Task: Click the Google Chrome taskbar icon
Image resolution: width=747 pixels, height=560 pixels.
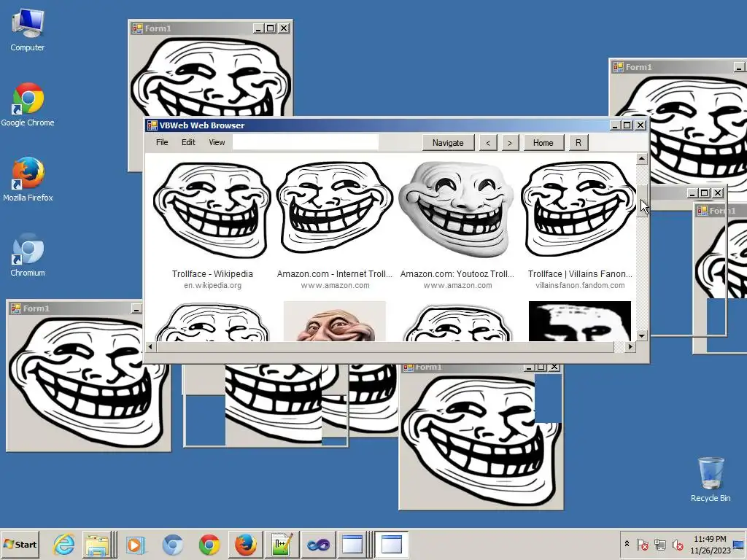Action: [x=209, y=544]
